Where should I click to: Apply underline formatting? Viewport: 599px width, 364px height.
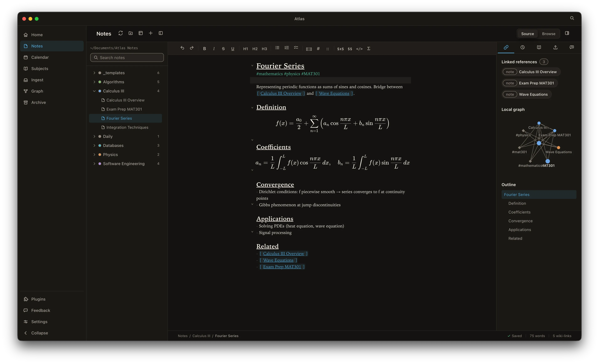tap(233, 49)
